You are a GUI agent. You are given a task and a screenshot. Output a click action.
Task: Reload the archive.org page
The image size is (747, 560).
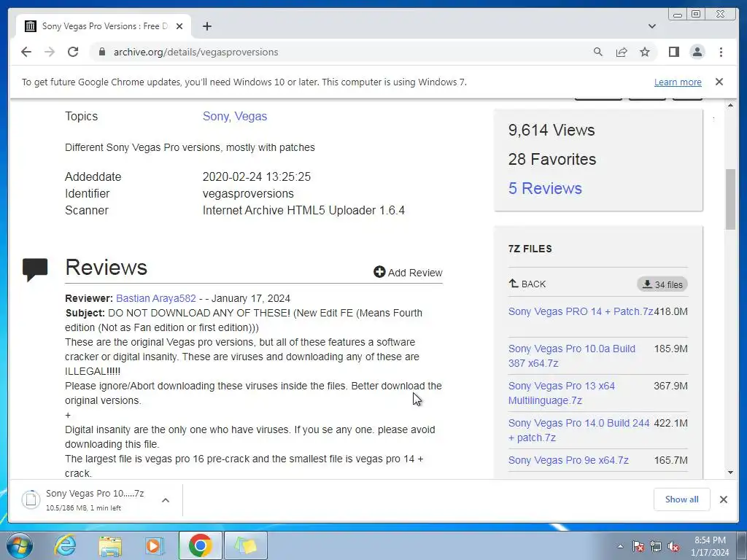point(73,52)
